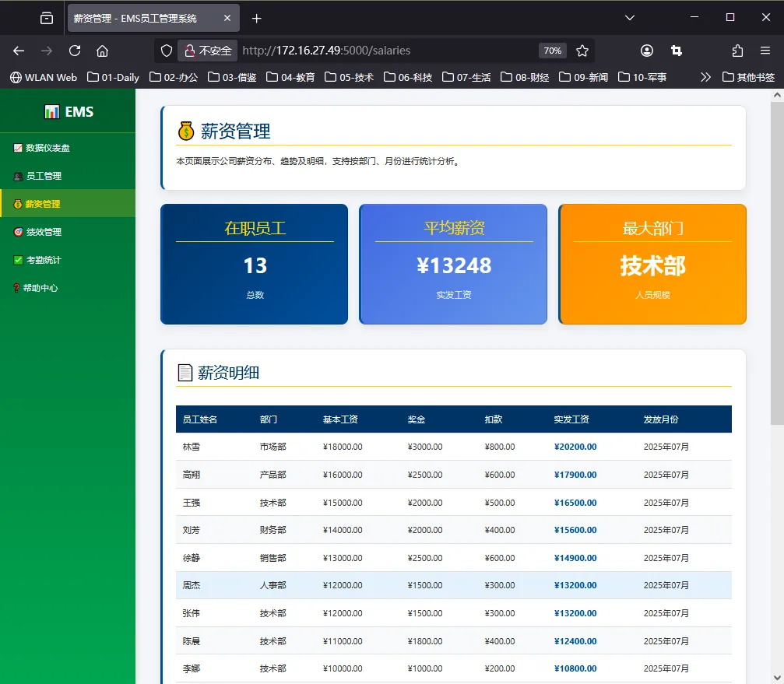The width and height of the screenshot is (784, 684).
Task: Open 帮助中心 in the sidebar
Action: (68, 288)
